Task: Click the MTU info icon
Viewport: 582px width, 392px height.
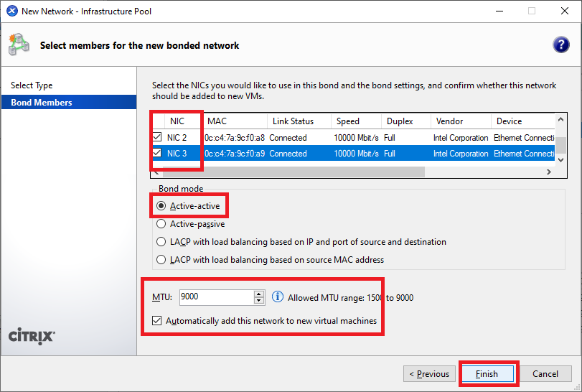Action: 278,297
